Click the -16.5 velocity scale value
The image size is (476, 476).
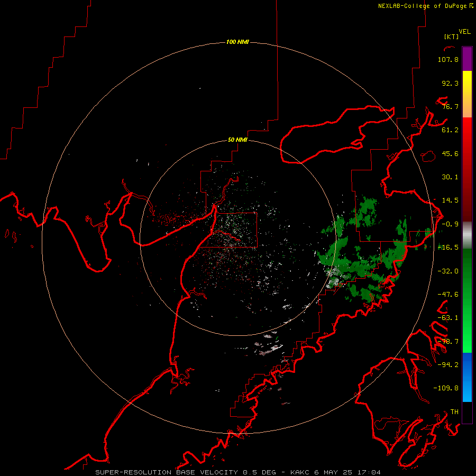coord(448,248)
